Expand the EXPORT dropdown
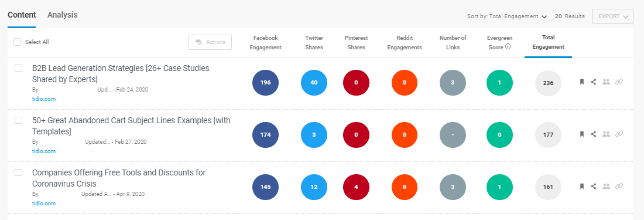 point(613,16)
